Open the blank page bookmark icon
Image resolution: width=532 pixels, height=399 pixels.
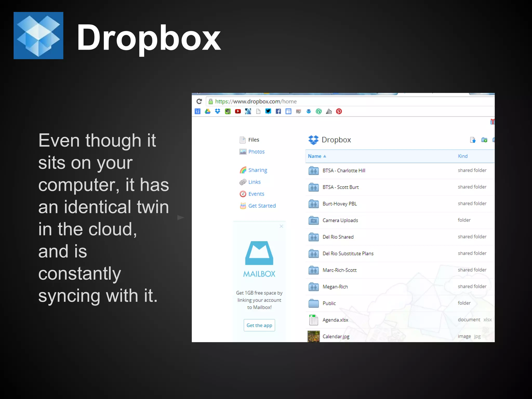tap(258, 111)
